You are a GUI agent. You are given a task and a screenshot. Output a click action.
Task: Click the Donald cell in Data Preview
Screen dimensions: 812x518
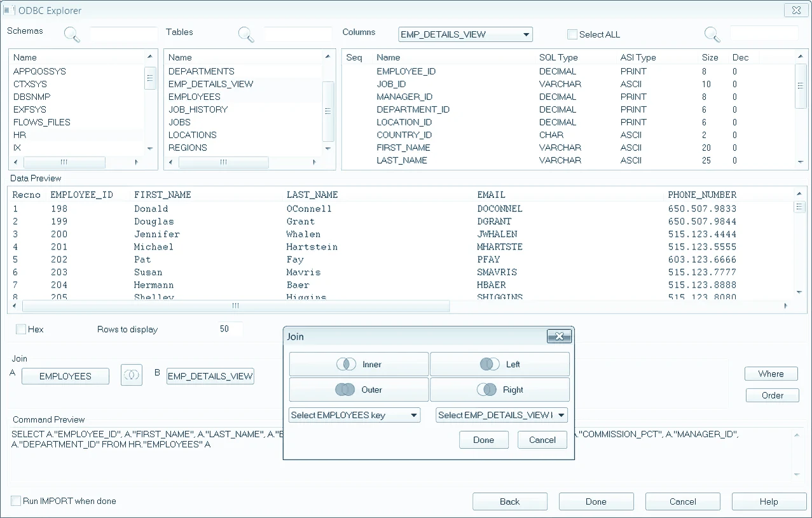click(151, 209)
